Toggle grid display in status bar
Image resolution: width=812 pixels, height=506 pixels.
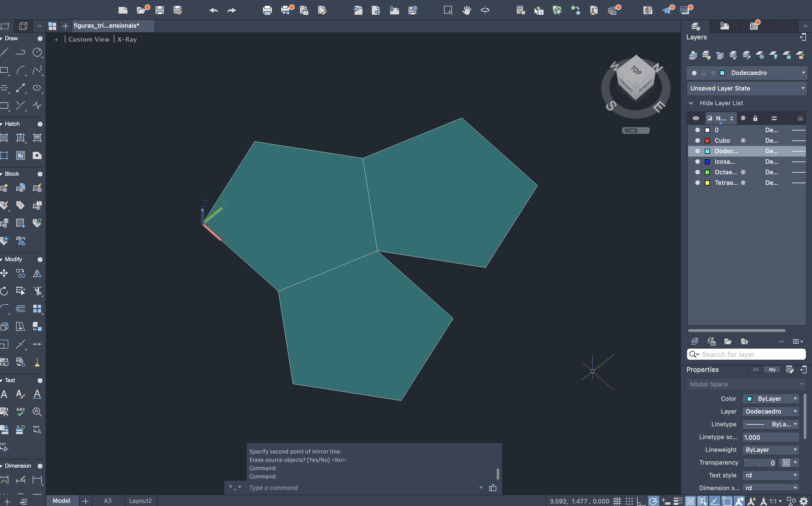tap(617, 501)
